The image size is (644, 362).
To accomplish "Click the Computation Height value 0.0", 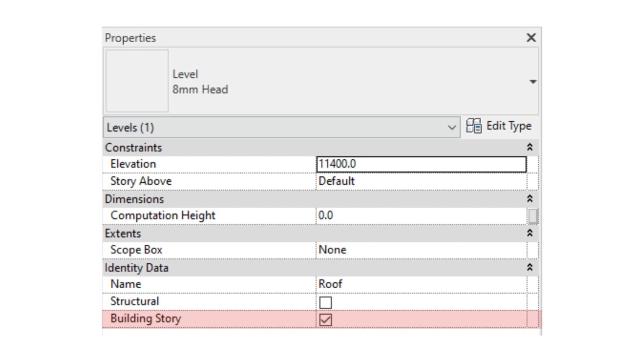I will point(377,215).
